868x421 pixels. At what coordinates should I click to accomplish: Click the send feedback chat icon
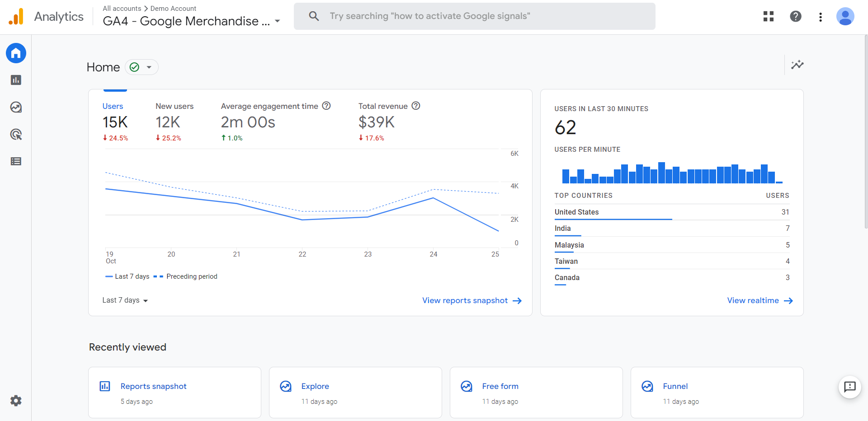click(849, 387)
